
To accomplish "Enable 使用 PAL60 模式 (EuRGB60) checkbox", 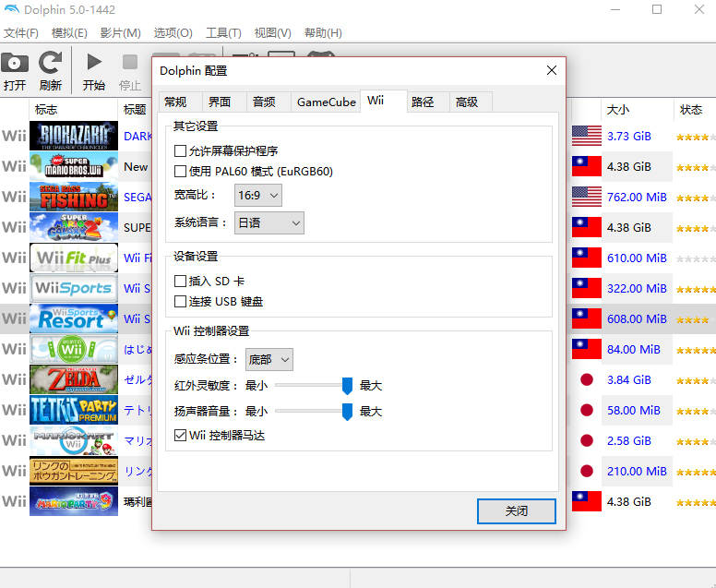I will 180,172.
